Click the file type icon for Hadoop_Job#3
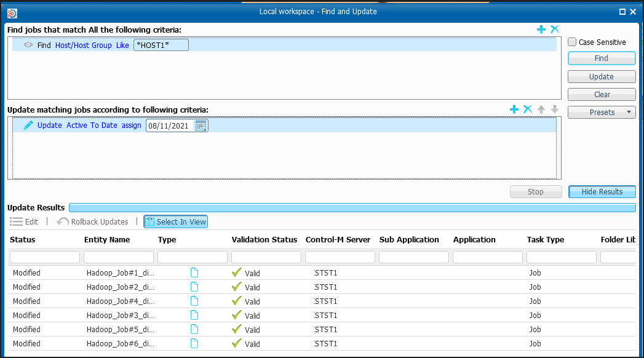 coord(194,315)
